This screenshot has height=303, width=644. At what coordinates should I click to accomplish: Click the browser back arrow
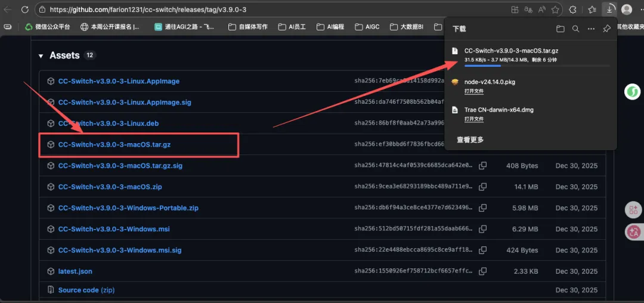pos(7,9)
